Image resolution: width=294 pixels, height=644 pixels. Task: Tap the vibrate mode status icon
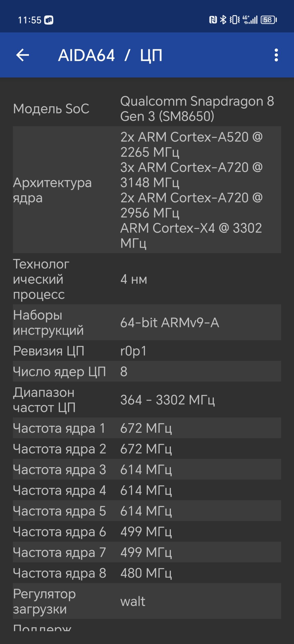point(235,20)
